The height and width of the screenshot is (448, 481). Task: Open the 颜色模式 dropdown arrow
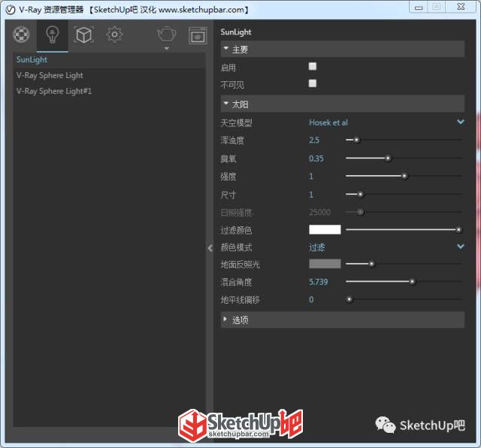(x=461, y=247)
